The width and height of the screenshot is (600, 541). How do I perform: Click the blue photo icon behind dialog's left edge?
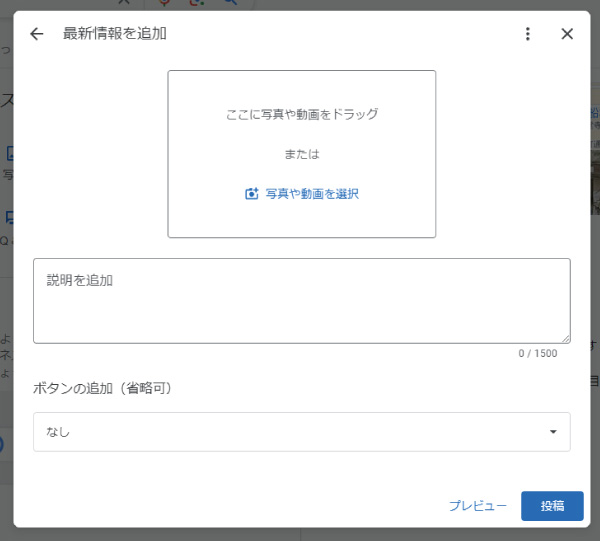(8, 154)
